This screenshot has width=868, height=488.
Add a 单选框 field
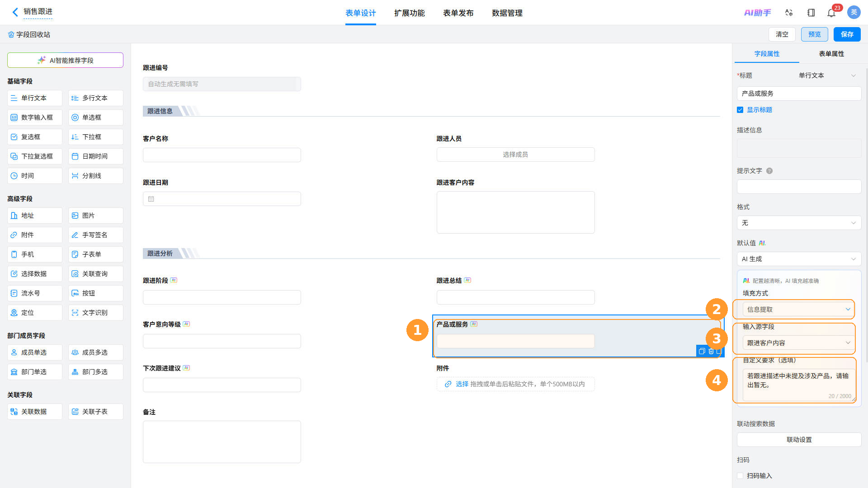click(x=96, y=117)
